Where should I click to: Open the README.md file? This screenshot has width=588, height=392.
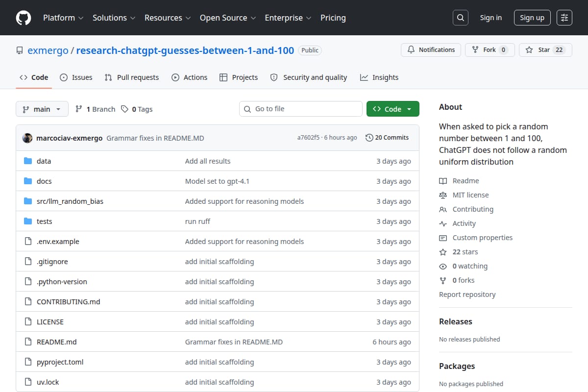(57, 342)
